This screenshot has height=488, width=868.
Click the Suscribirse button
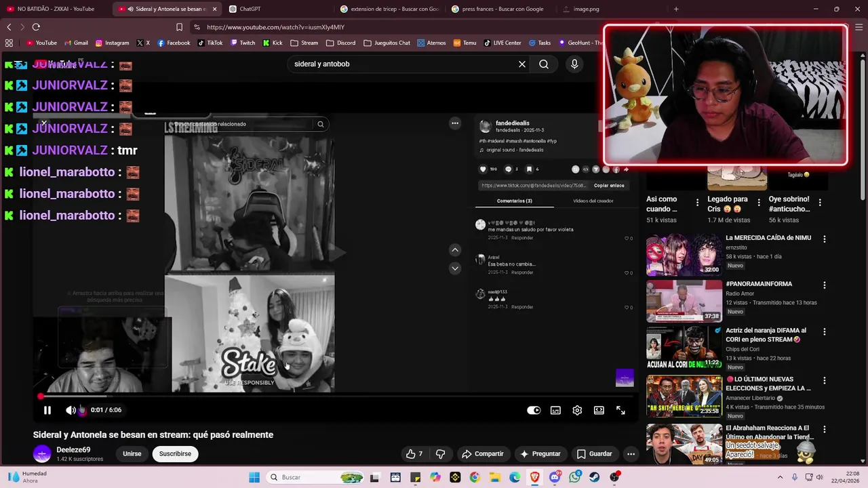pos(175,454)
